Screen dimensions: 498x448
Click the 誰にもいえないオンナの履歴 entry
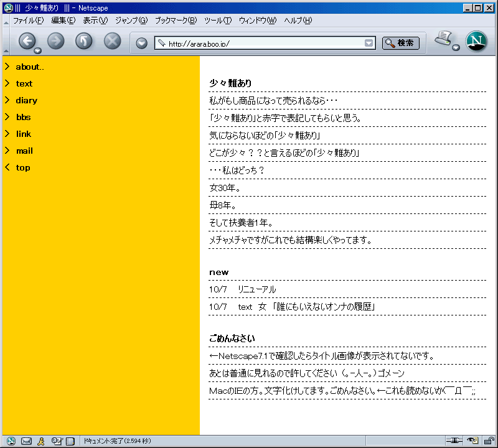pyautogui.click(x=324, y=307)
